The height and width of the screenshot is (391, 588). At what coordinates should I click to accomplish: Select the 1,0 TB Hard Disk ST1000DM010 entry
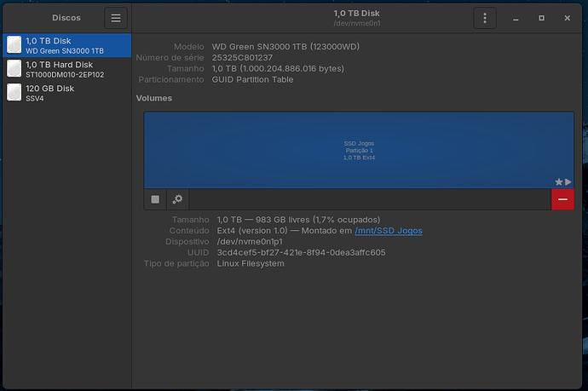[x=67, y=69]
